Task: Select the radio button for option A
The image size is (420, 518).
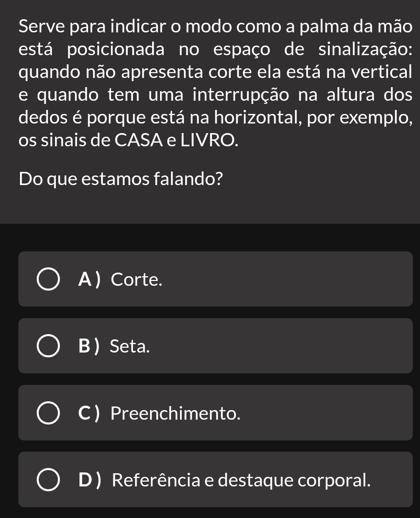Action: pyautogui.click(x=49, y=280)
